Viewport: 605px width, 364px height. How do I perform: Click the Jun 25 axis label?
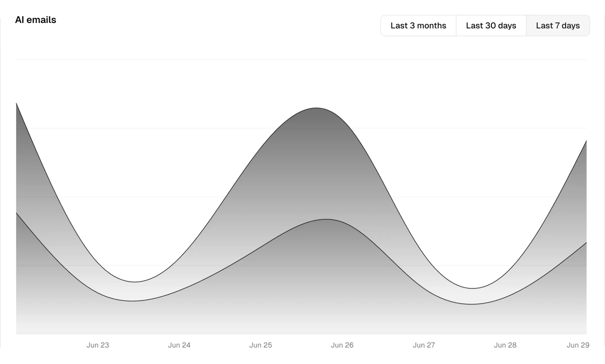[260, 345]
